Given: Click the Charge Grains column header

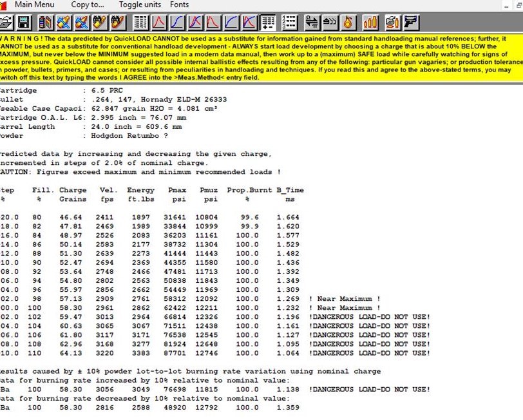Looking at the screenshot, I should point(73,195).
